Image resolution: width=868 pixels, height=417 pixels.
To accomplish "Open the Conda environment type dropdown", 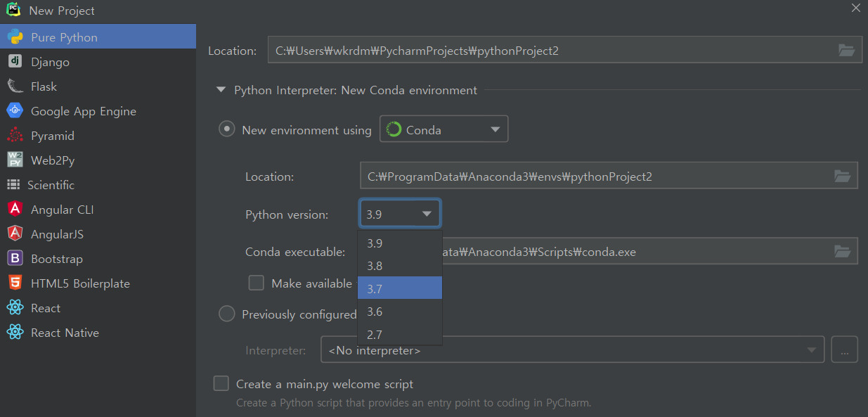I will (443, 129).
